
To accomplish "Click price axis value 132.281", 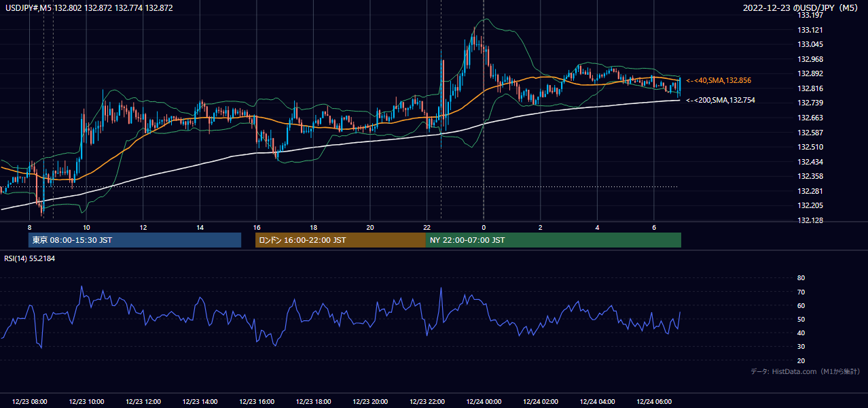I will [810, 191].
